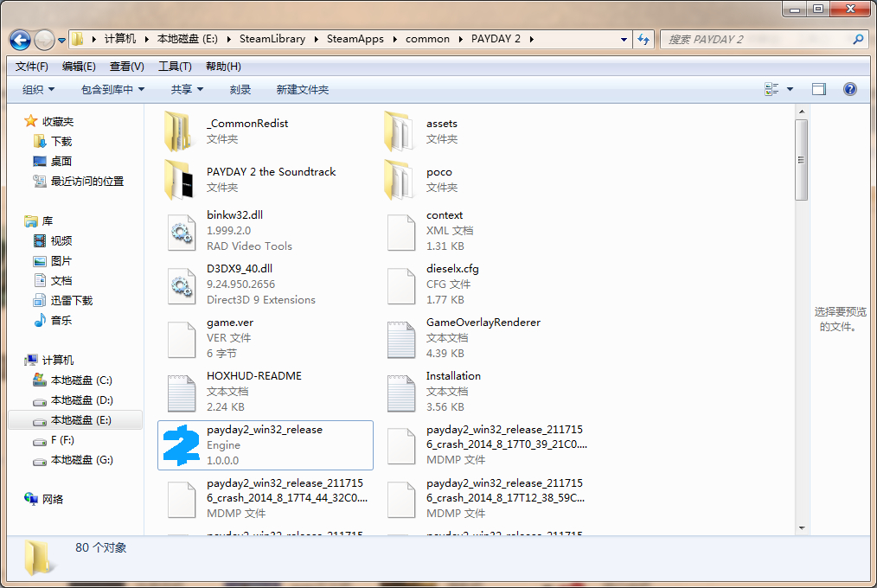Click the 新建文件夹 button
Screen dimensions: 877x588
pyautogui.click(x=302, y=89)
